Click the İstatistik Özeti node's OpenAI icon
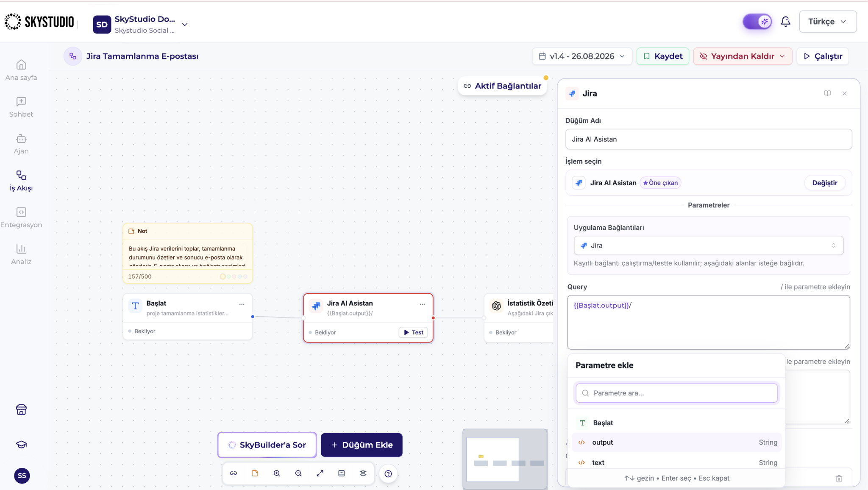 click(496, 306)
